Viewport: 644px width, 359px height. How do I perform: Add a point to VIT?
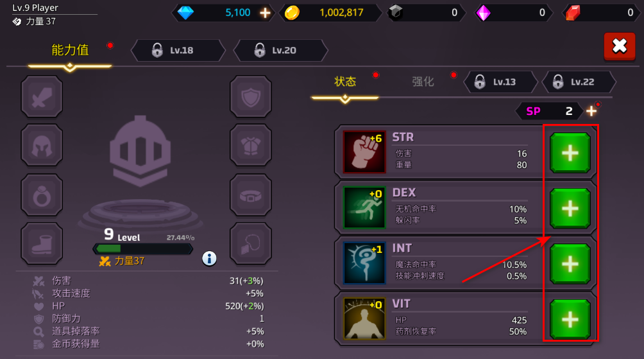[570, 320]
